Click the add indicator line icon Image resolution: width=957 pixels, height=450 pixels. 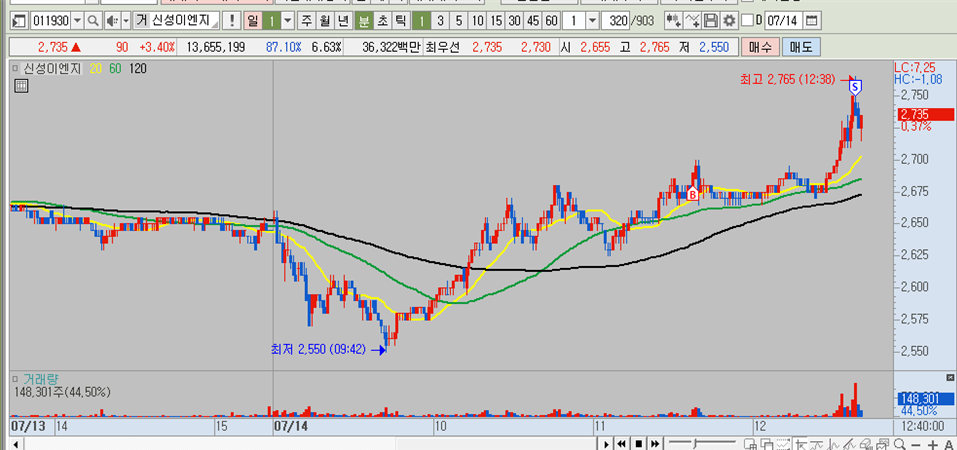click(x=693, y=21)
